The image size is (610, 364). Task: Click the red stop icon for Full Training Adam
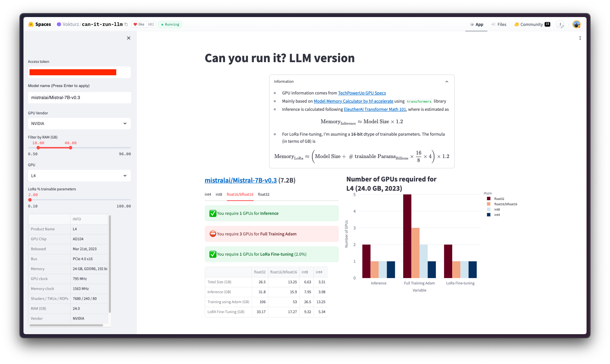coord(213,234)
